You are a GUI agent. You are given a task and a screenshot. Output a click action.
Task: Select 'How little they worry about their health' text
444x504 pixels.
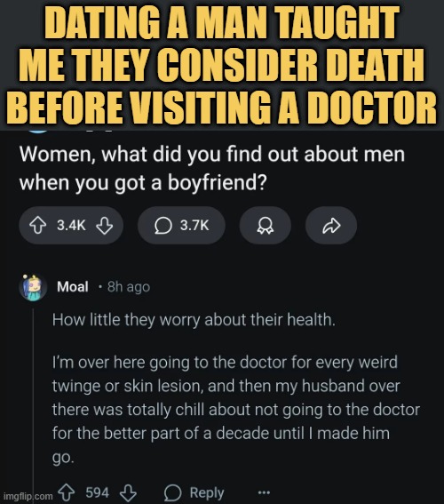coord(194,320)
